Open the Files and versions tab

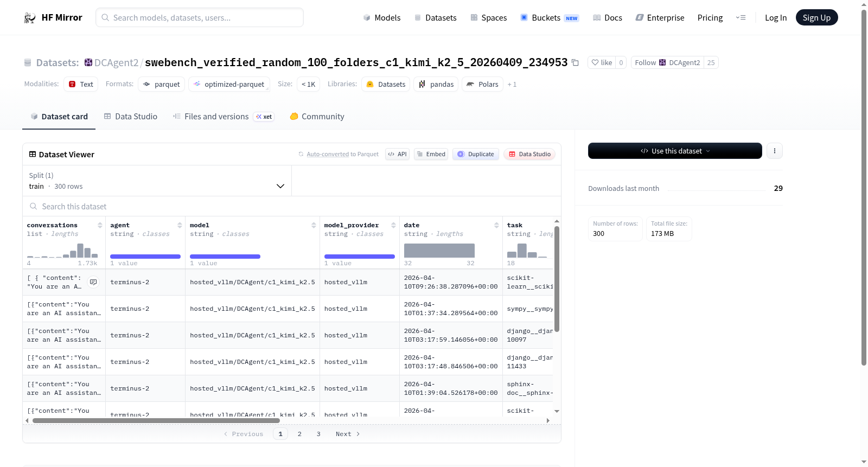coord(224,117)
